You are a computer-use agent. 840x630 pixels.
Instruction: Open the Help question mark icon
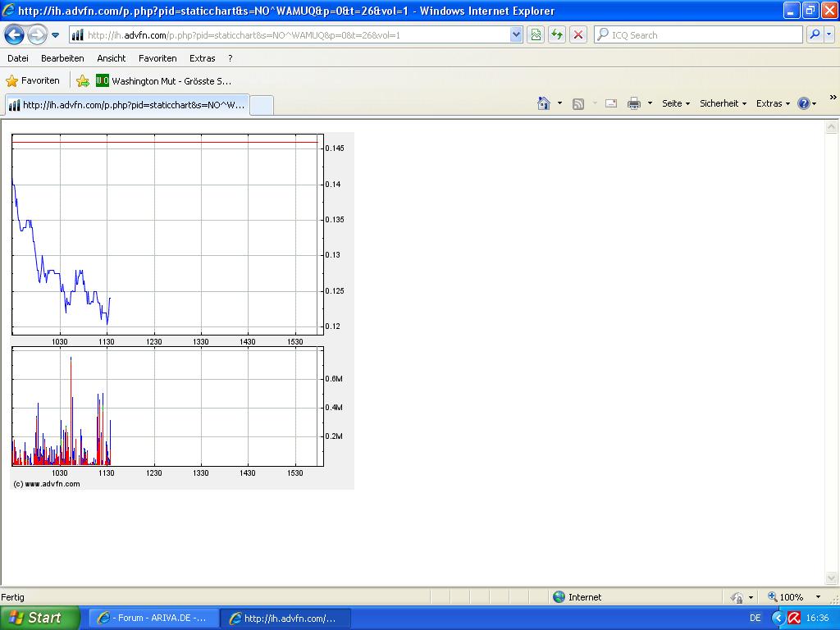click(x=804, y=103)
